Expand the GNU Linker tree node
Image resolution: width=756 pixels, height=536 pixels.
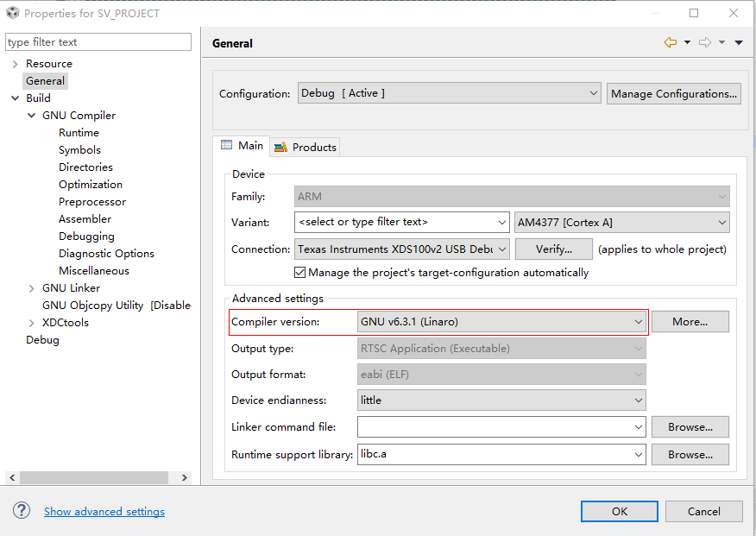(x=32, y=288)
